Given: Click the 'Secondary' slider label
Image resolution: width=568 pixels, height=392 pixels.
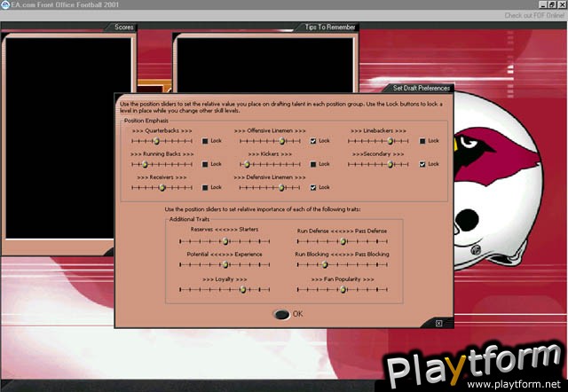Looking at the screenshot, I should [x=376, y=154].
